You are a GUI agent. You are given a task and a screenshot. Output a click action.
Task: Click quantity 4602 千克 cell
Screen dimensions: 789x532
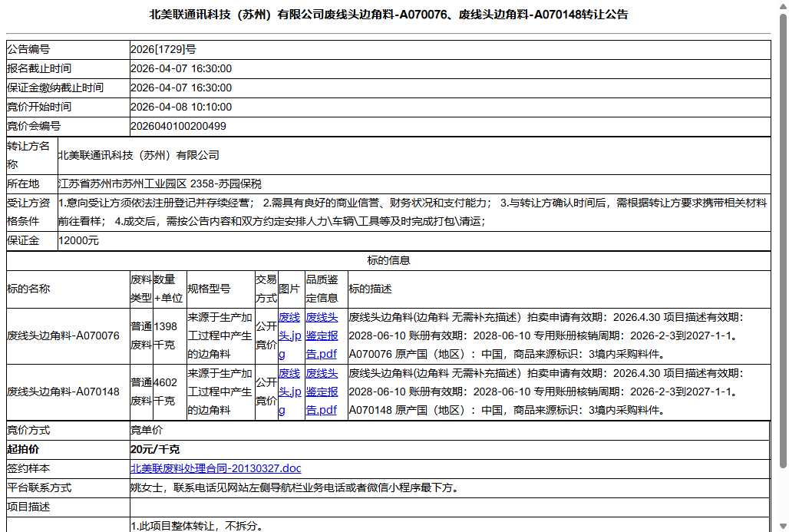(x=170, y=392)
